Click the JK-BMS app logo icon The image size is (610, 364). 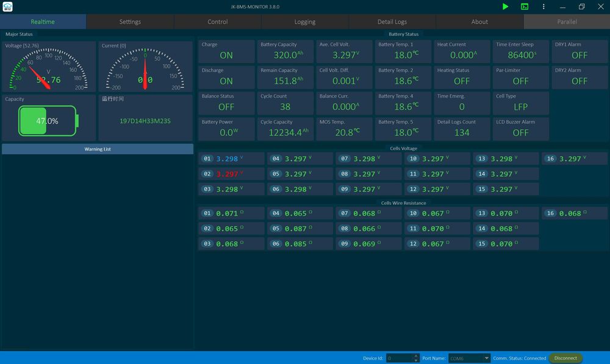[x=7, y=7]
